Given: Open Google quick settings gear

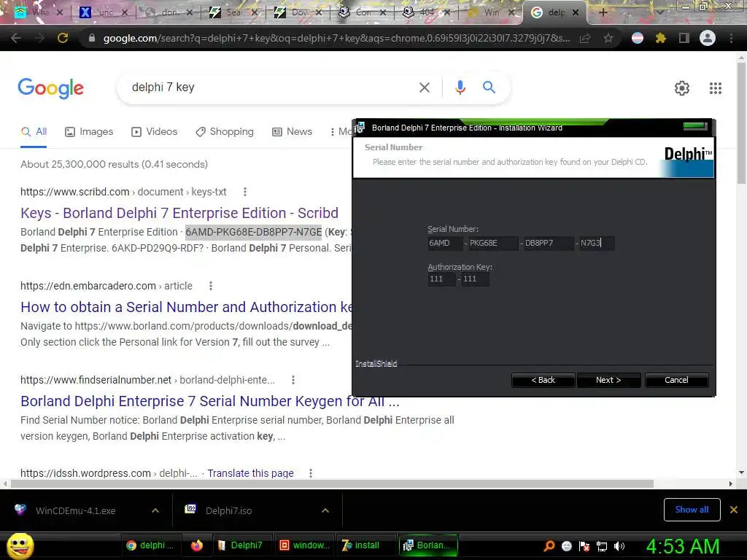Looking at the screenshot, I should coord(682,88).
